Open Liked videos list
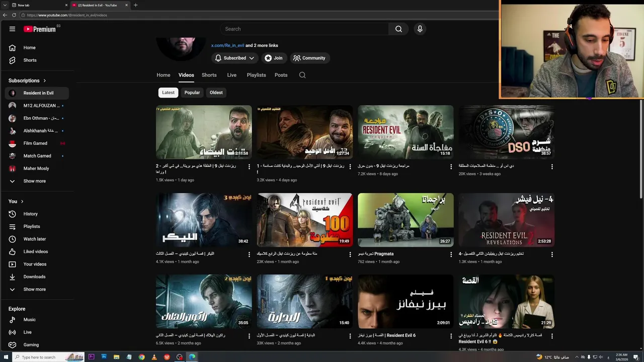This screenshot has width=644, height=362. click(37, 251)
